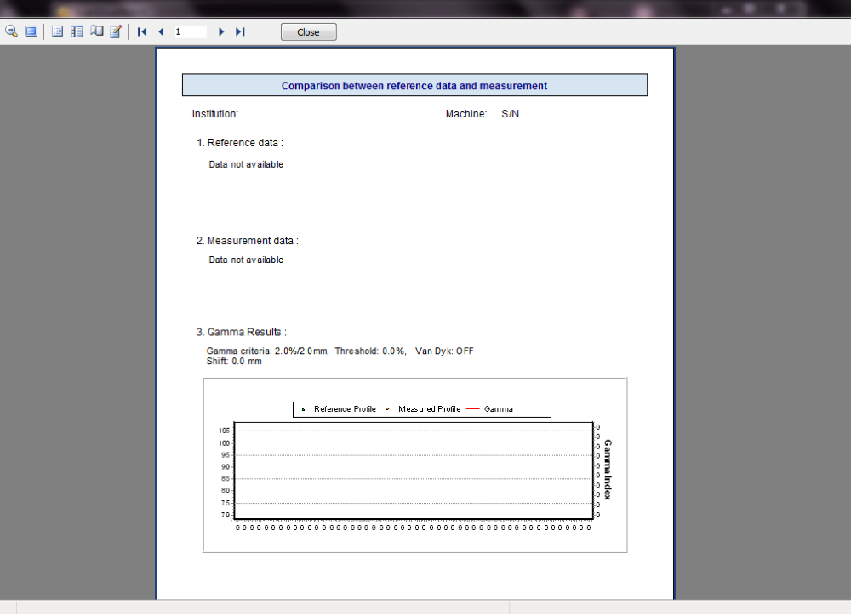Click the Gamma criteria text line
This screenshot has height=616, width=851.
coord(340,351)
